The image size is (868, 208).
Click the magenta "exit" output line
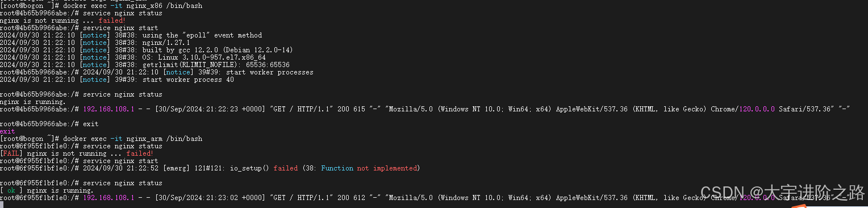(7, 131)
